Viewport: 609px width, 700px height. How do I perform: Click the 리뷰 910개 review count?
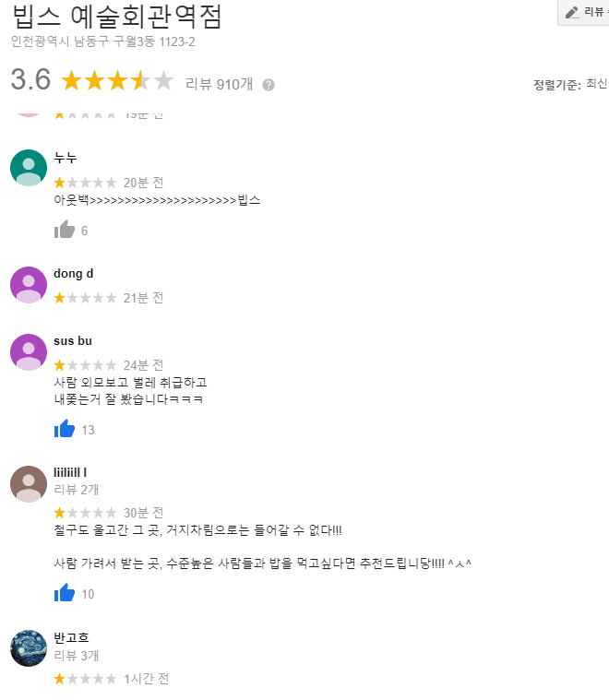coord(220,85)
